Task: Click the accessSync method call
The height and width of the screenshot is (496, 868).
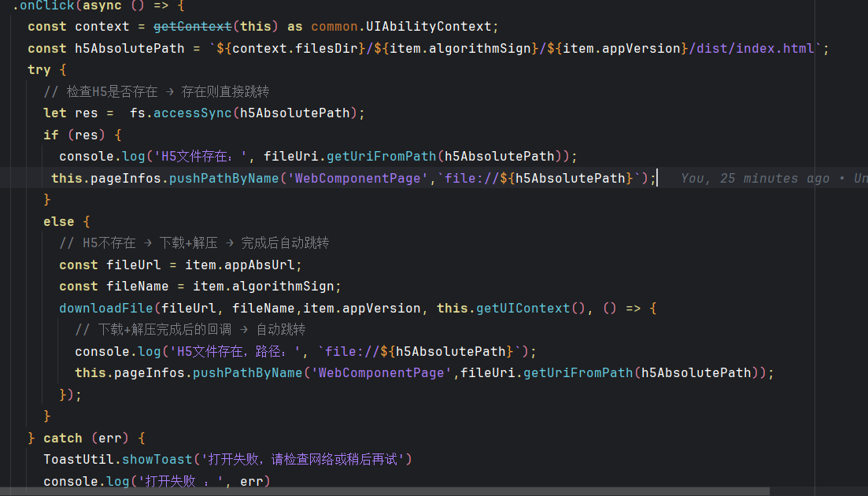Action: click(193, 113)
